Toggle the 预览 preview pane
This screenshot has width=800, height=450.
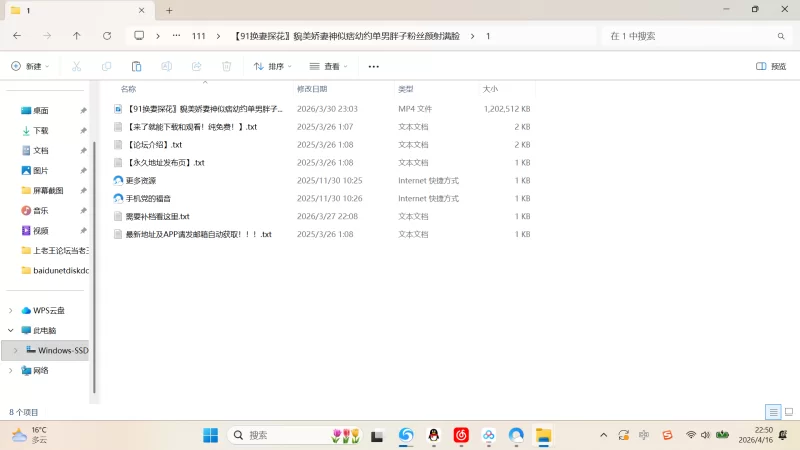pos(771,67)
